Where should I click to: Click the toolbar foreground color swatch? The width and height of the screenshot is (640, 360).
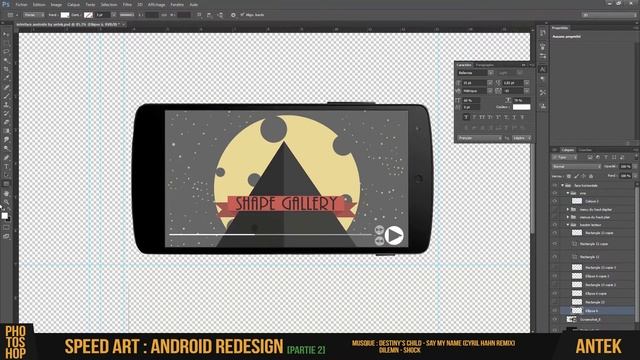tap(4, 216)
